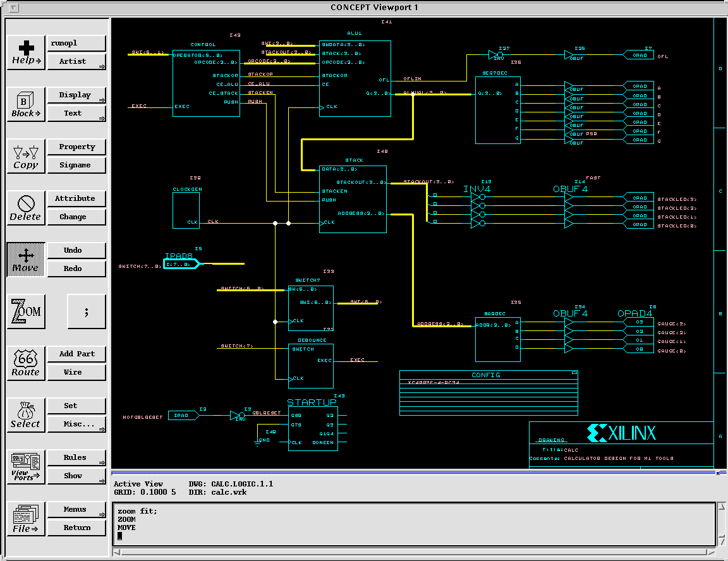The width and height of the screenshot is (728, 561).
Task: Toggle the highlighted Move tool
Action: point(26,260)
